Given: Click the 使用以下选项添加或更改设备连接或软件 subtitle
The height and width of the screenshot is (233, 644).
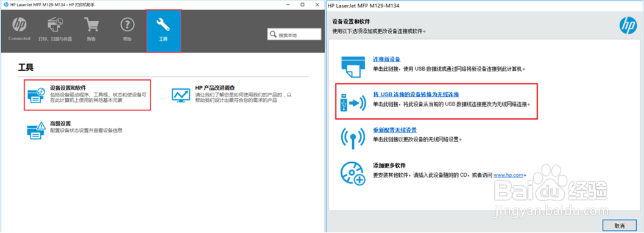Looking at the screenshot, I should click(x=380, y=31).
